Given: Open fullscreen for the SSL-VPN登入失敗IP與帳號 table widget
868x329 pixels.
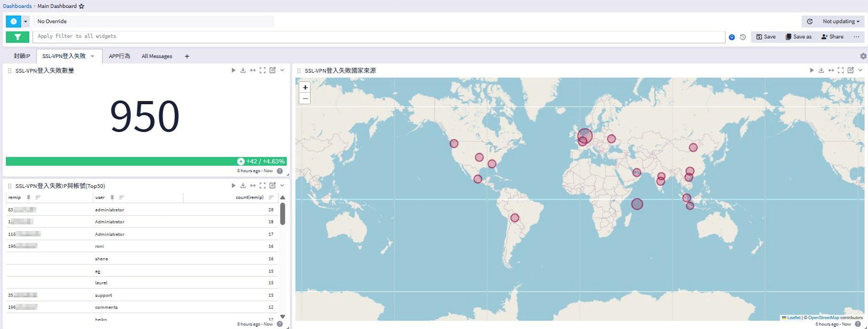Looking at the screenshot, I should tap(263, 186).
